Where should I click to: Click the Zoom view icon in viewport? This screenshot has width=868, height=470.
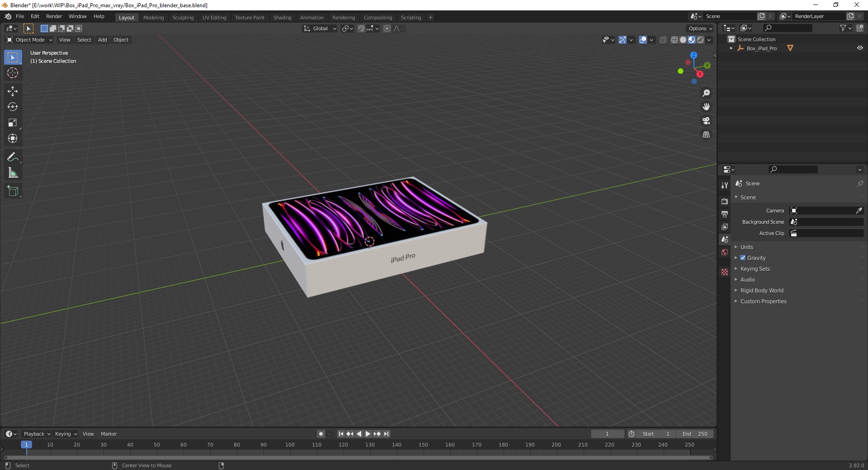706,93
